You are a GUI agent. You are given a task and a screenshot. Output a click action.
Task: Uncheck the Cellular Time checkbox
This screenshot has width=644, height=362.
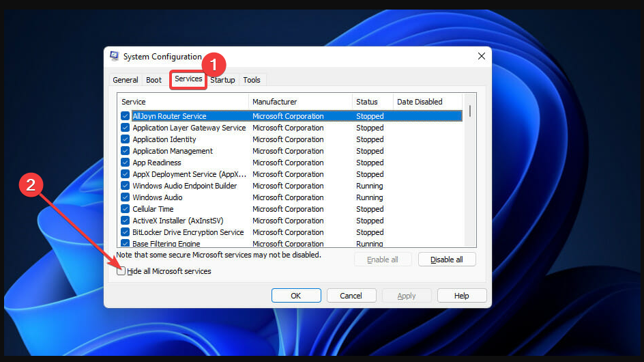pos(126,209)
